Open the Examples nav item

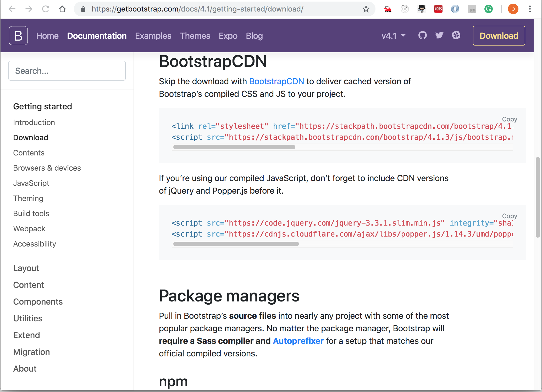(x=153, y=36)
